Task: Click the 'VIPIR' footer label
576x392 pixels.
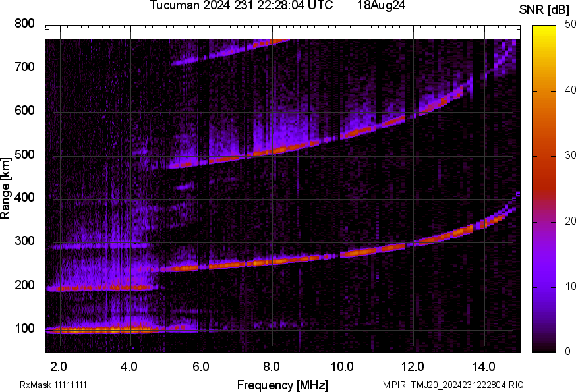Action: [x=395, y=385]
